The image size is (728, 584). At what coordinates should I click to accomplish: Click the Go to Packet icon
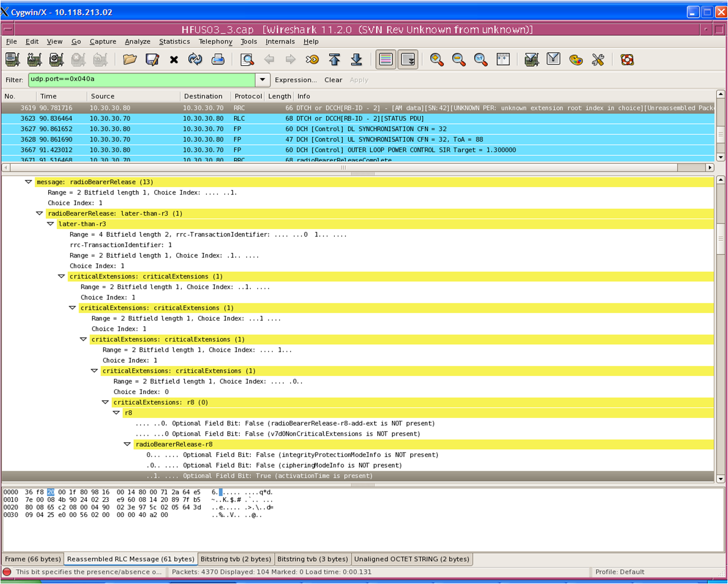(312, 60)
